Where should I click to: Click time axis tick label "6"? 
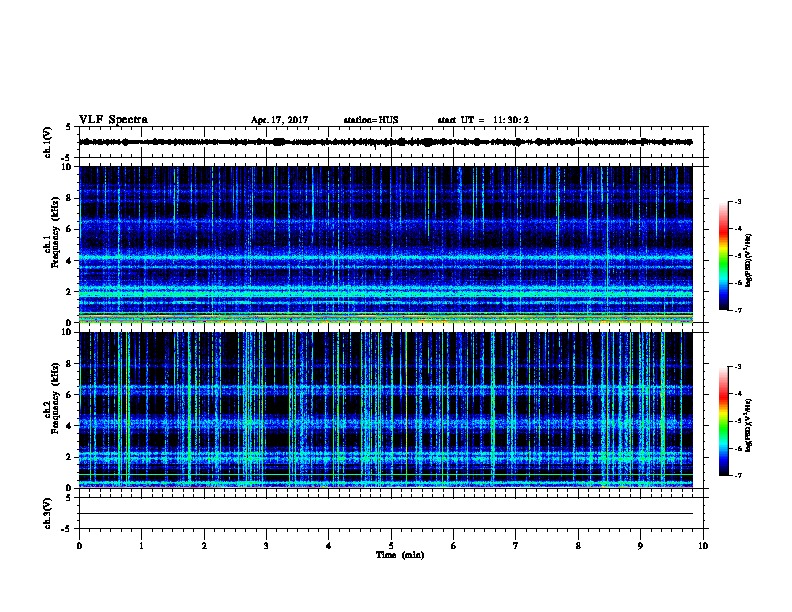454,546
